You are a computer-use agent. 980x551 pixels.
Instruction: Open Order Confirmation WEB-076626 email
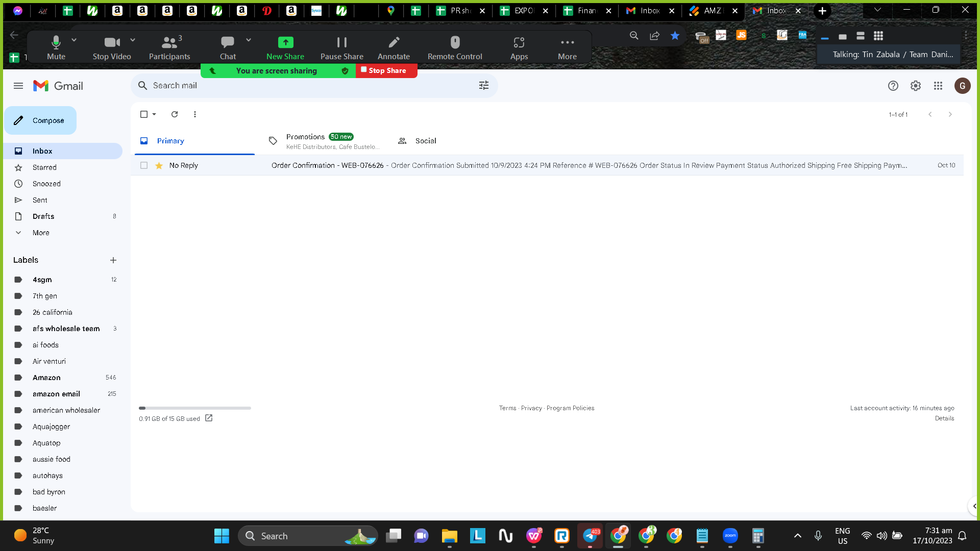[547, 165]
